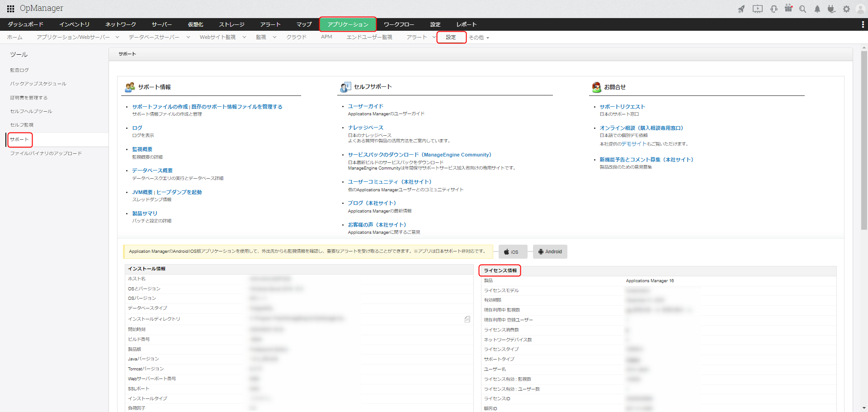Open サービスパックのダウンロード link
Viewport: 868px width, 412px height.
[420, 155]
